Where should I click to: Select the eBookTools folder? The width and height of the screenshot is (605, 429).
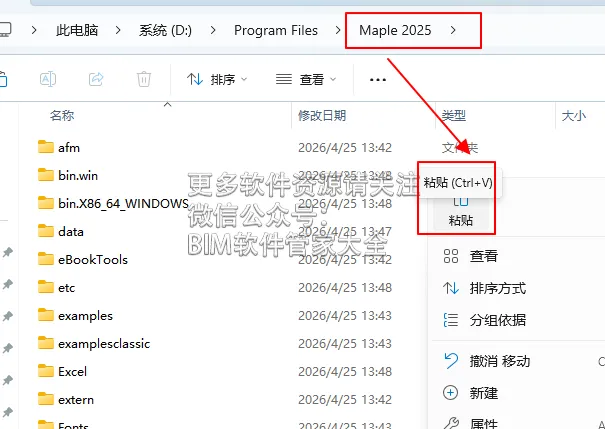[93, 260]
